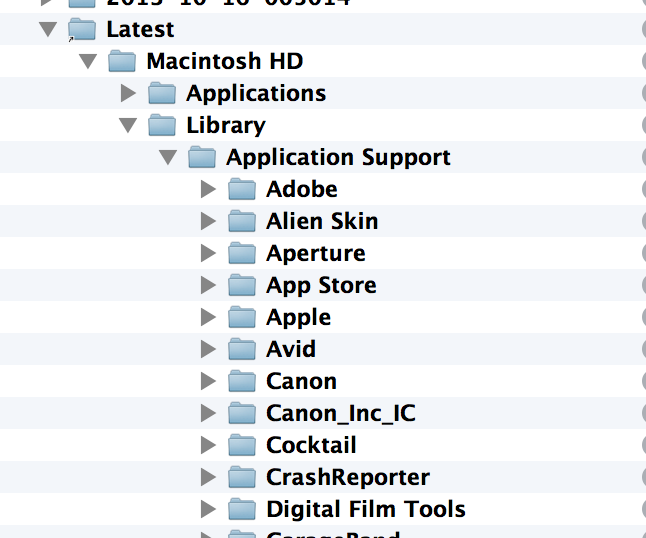Viewport: 646px width, 538px height.
Task: Select the 'CrashReporter' row name
Action: (x=348, y=478)
